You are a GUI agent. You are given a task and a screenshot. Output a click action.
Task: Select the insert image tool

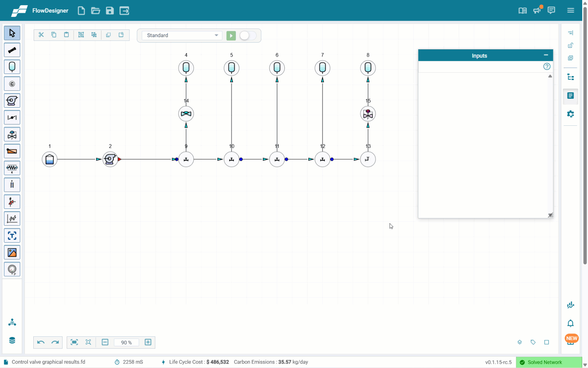(x=12, y=252)
